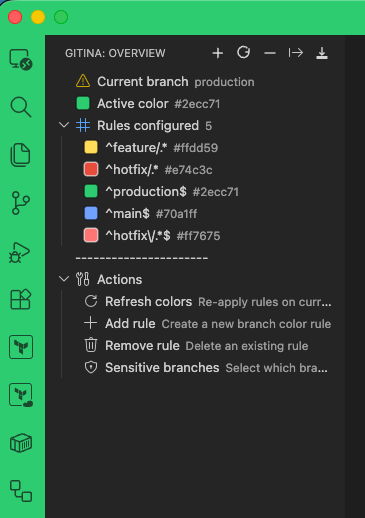Click the Actions section label

120,280
